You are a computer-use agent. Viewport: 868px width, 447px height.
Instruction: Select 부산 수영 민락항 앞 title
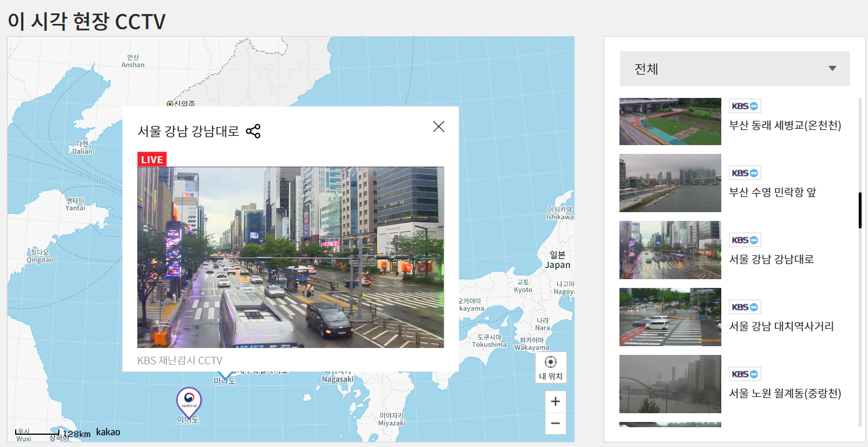click(773, 192)
